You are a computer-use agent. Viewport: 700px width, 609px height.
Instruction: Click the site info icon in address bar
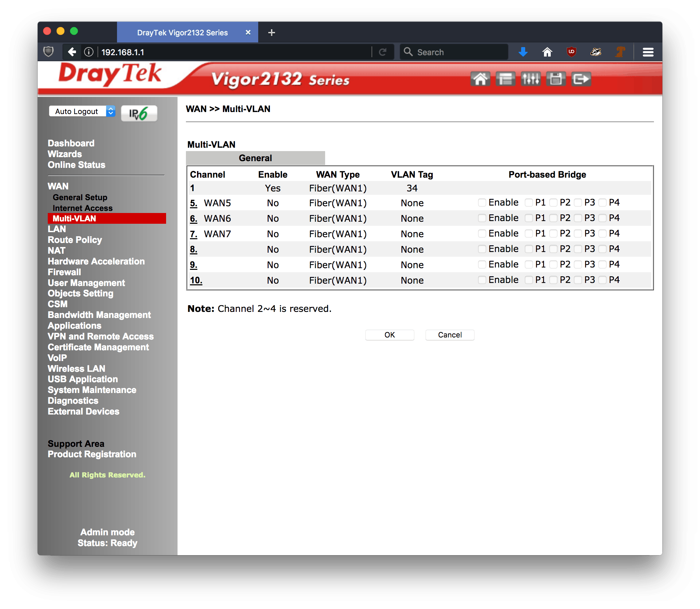[x=89, y=52]
